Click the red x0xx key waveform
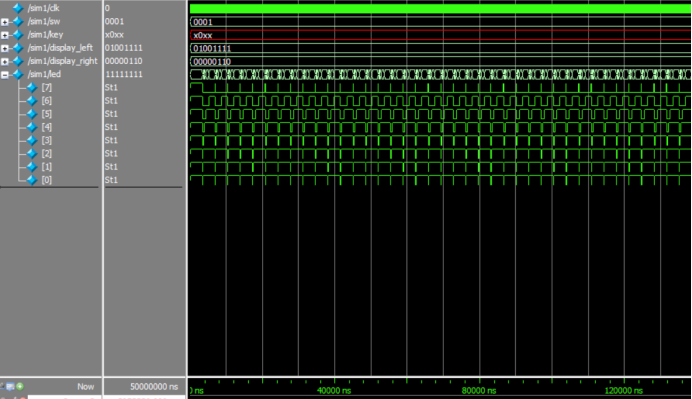This screenshot has height=399, width=692. tap(440, 35)
